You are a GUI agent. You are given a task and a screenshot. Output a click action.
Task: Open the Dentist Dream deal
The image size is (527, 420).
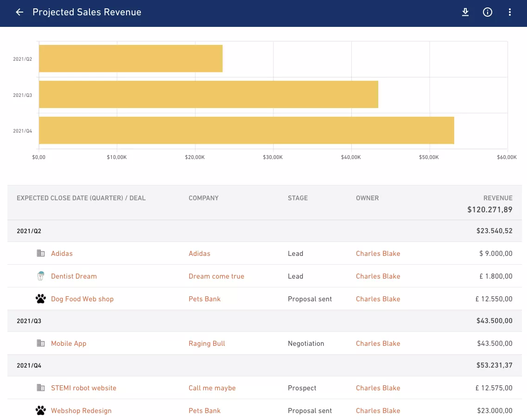point(74,276)
